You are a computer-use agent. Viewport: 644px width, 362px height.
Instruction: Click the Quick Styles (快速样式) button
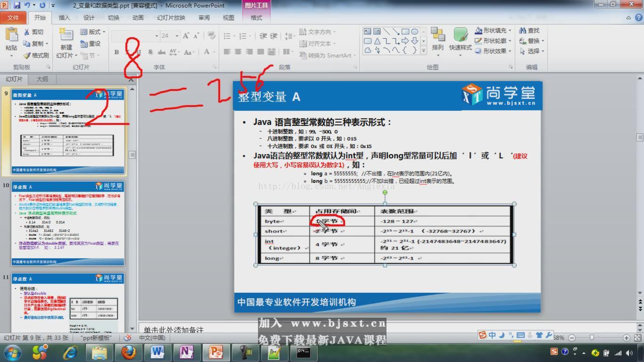(x=460, y=41)
